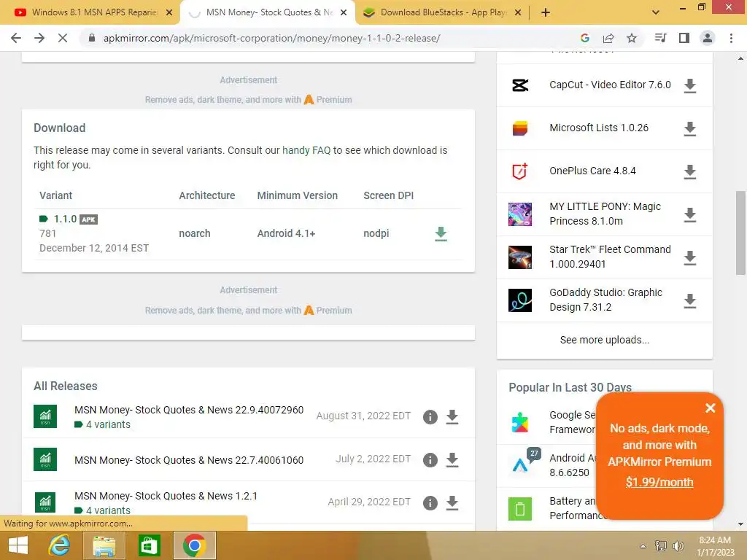Screen dimensions: 747x560
Task: Click the address bar URL
Action: coord(271,38)
